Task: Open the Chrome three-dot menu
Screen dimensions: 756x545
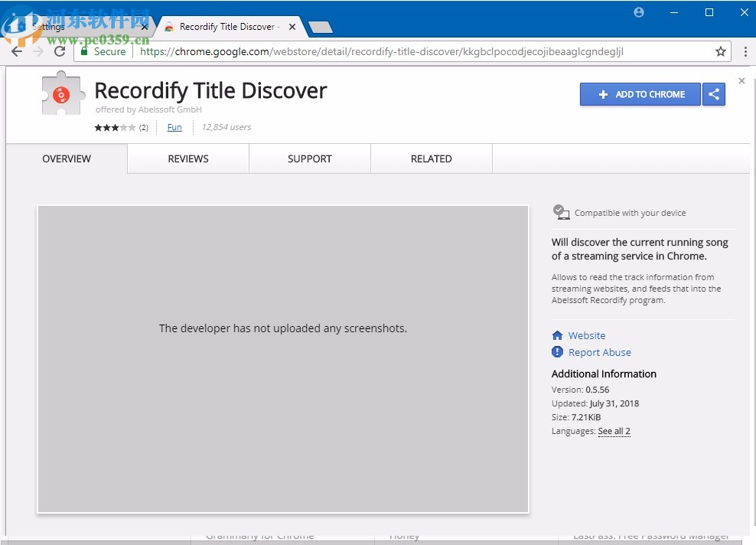Action: (745, 51)
